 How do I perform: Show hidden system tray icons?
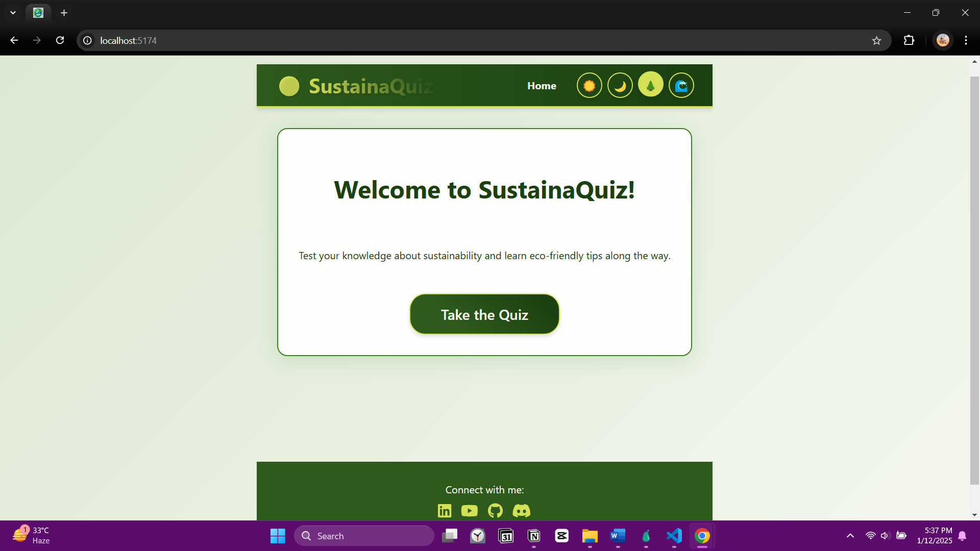click(x=850, y=536)
